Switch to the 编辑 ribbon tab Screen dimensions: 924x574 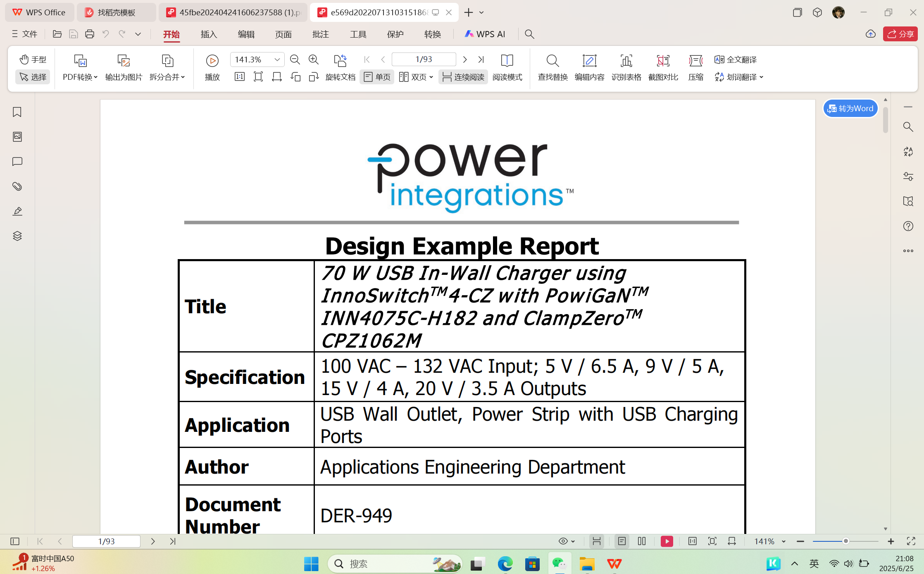point(246,34)
